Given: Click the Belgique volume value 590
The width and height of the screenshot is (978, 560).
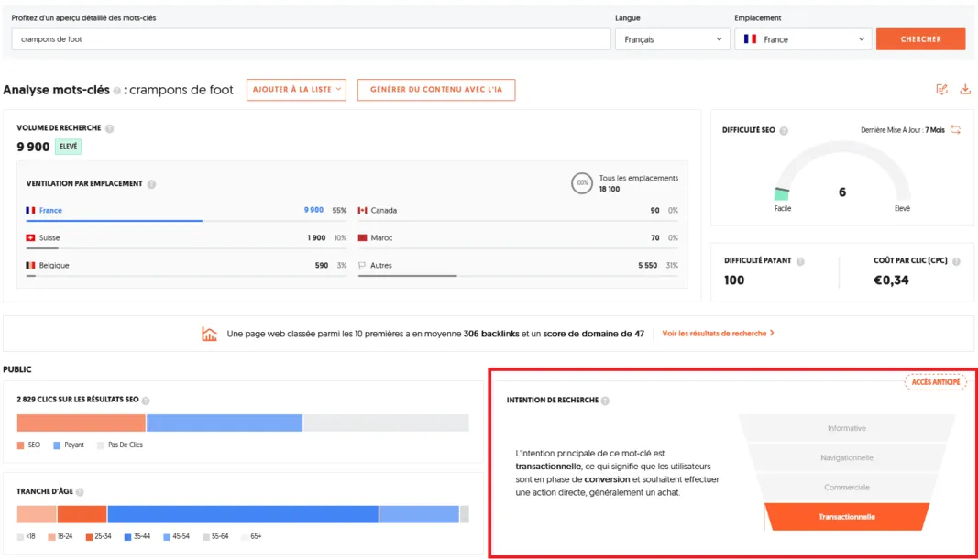Looking at the screenshot, I should (321, 266).
